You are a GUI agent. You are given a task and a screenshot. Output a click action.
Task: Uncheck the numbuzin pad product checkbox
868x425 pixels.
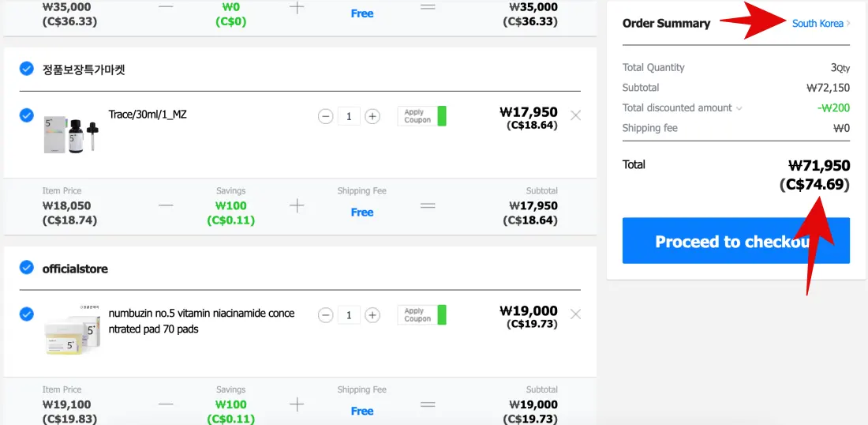(x=27, y=314)
